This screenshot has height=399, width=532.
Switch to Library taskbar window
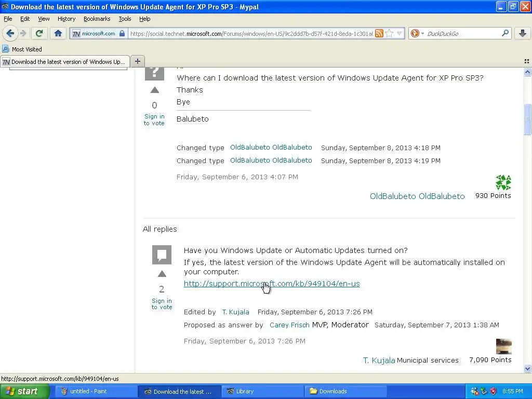tap(262, 391)
